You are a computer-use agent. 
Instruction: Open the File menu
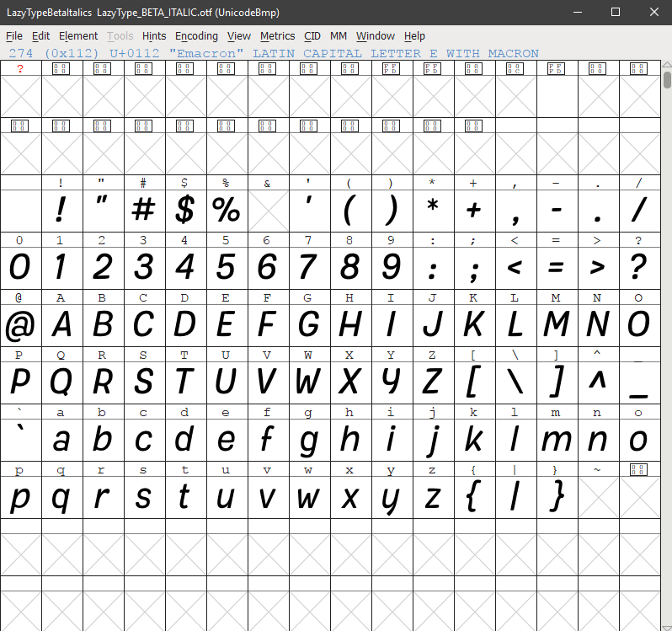point(14,36)
